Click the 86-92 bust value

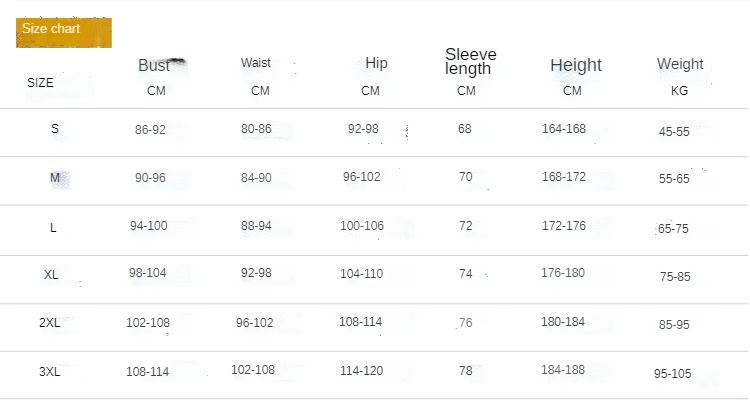click(150, 130)
